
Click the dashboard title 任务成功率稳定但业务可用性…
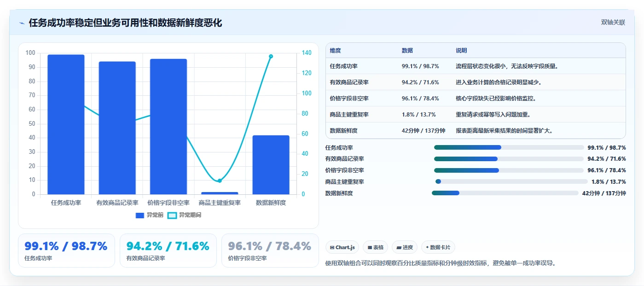click(x=125, y=23)
